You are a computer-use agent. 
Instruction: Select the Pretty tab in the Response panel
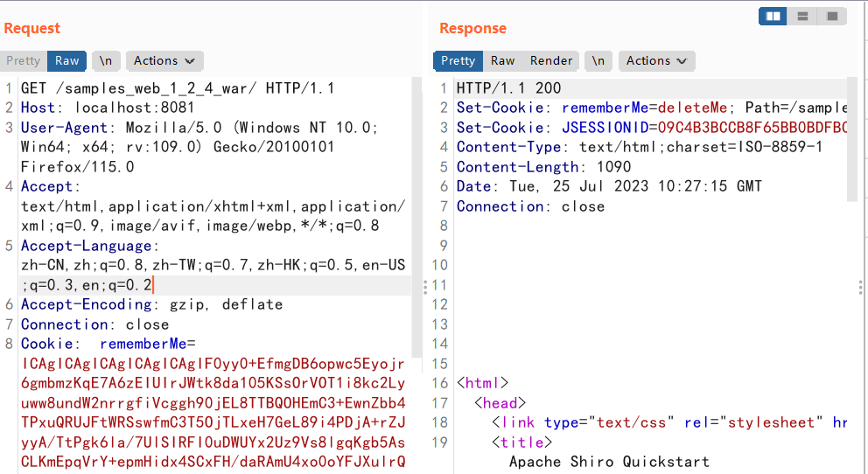tap(458, 60)
